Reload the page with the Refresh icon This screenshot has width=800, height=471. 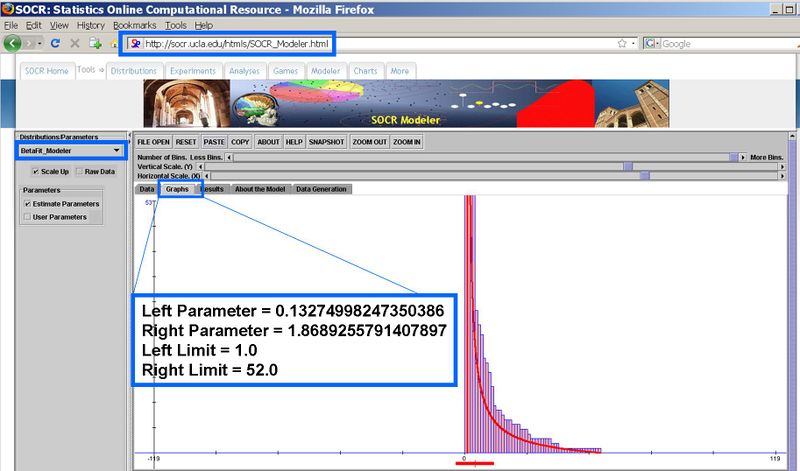(x=55, y=43)
